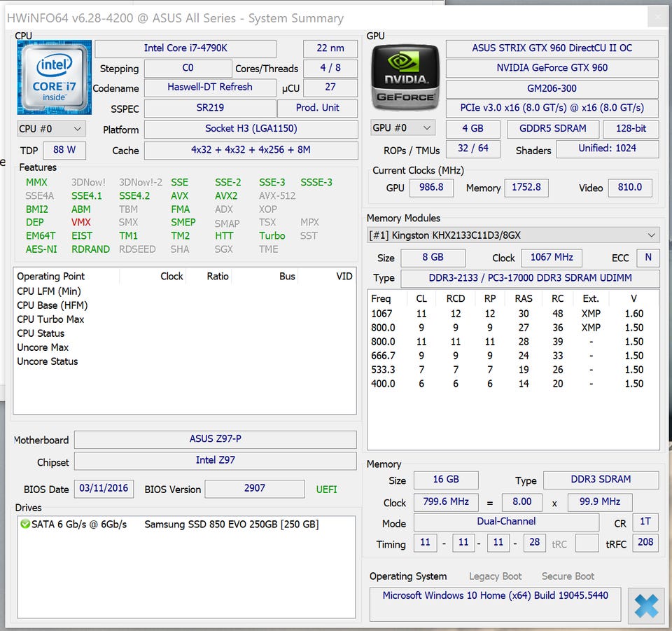Click the 22 nm process field
Viewport: 672px width, 631px height.
330,48
